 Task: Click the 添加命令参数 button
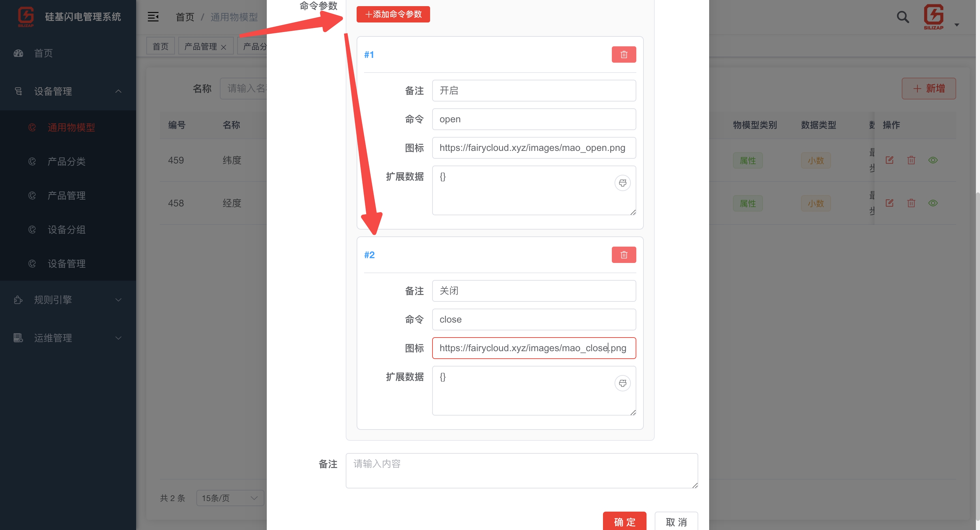[393, 14]
